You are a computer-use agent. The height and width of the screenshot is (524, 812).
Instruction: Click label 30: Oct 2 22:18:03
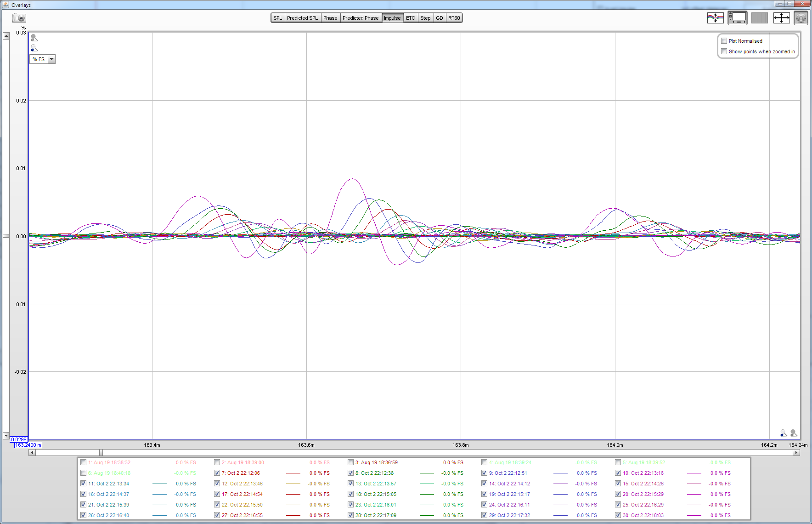coord(643,515)
